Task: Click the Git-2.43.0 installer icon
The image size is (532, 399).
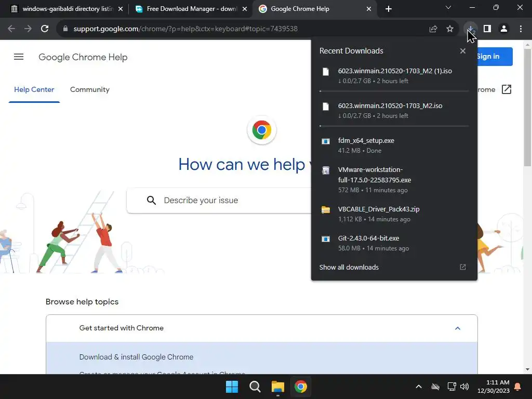Action: coord(326,239)
